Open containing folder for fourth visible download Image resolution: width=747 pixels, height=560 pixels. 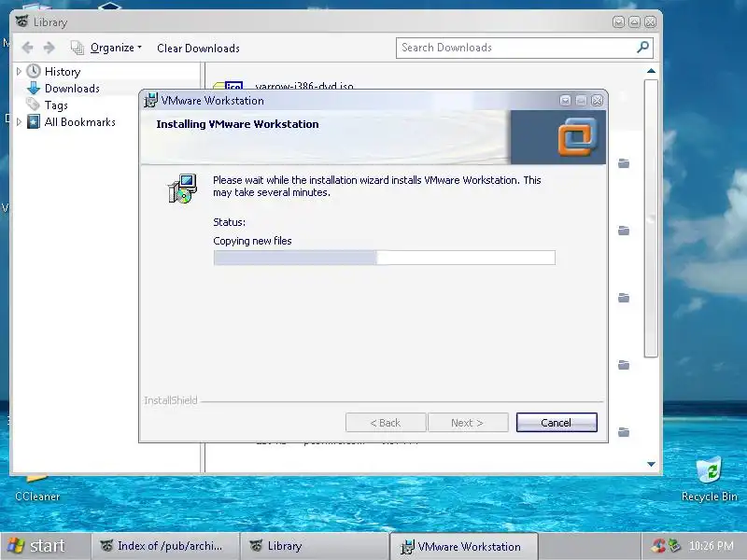(624, 365)
